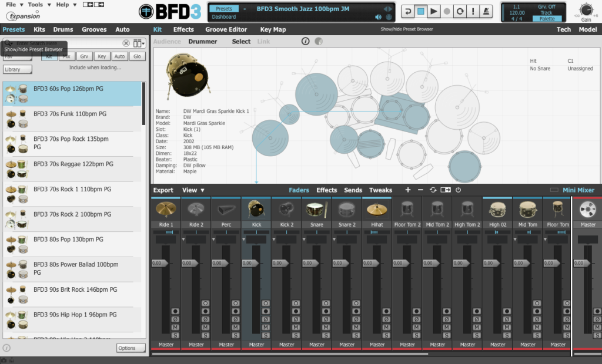Select the Kick drum channel icon
The height and width of the screenshot is (364, 602).
(x=256, y=210)
